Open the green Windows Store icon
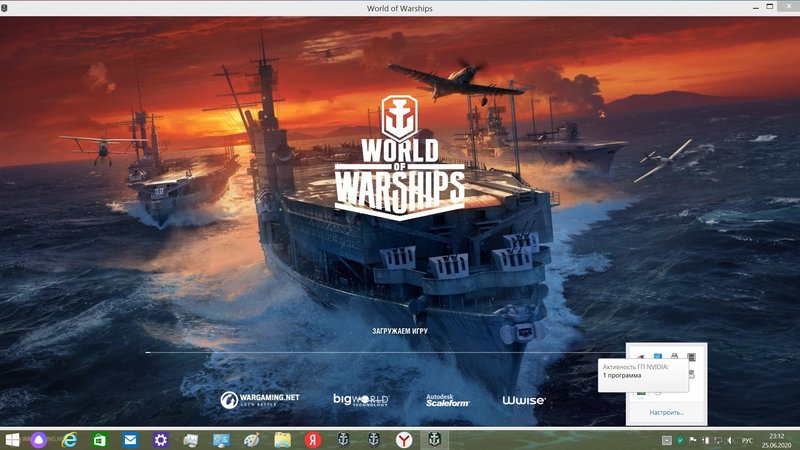The height and width of the screenshot is (450, 800). 100,440
